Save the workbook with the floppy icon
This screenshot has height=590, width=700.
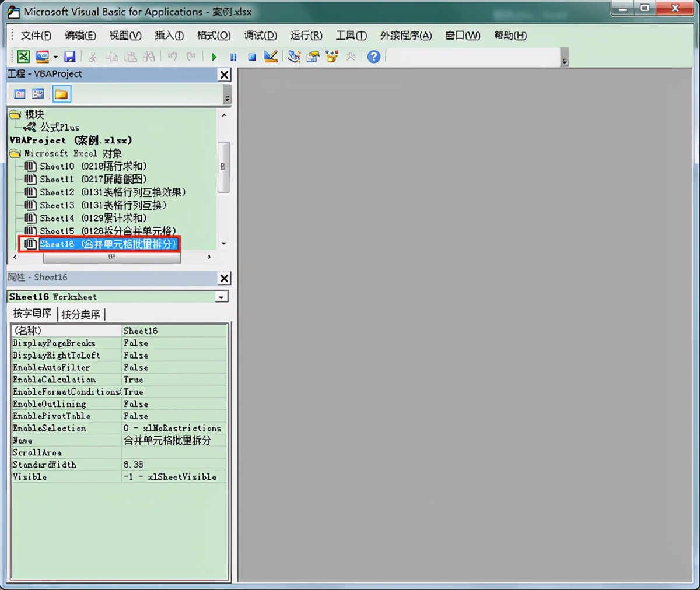click(x=70, y=57)
